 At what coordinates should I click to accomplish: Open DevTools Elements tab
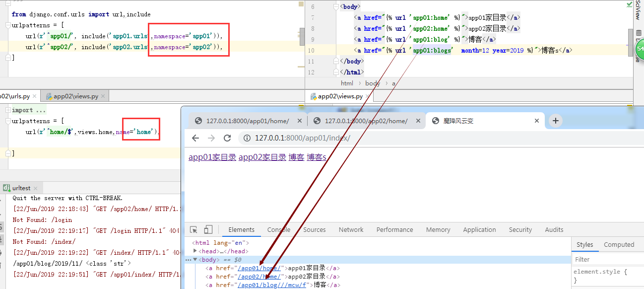tap(241, 229)
